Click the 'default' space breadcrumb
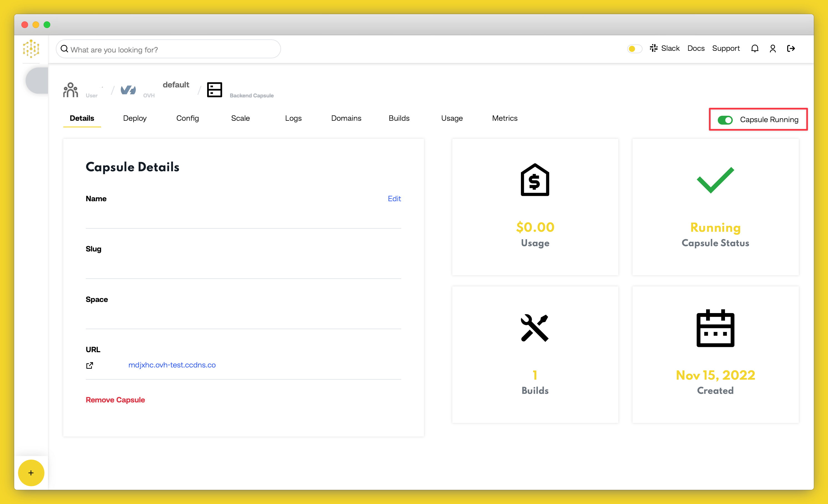The image size is (828, 504). click(x=176, y=85)
